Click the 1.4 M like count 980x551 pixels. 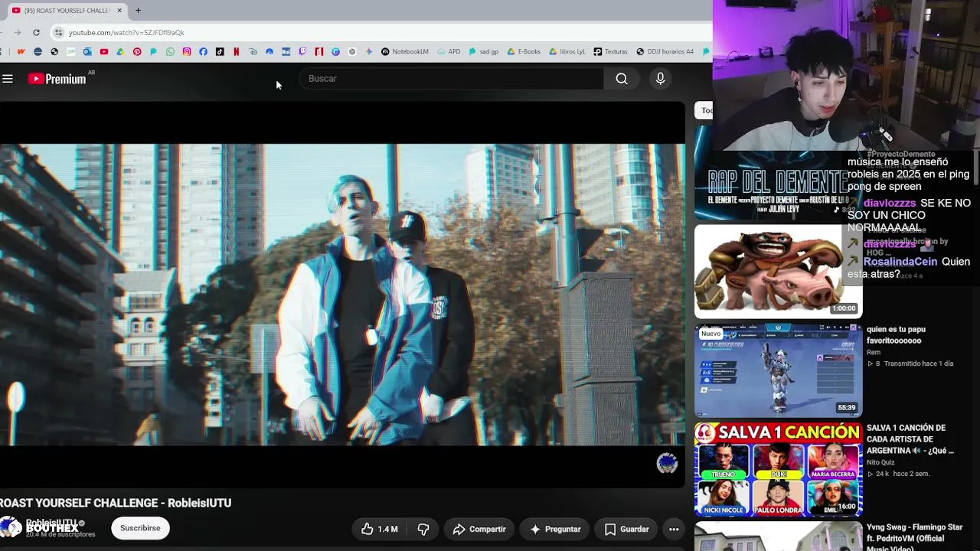point(387,529)
